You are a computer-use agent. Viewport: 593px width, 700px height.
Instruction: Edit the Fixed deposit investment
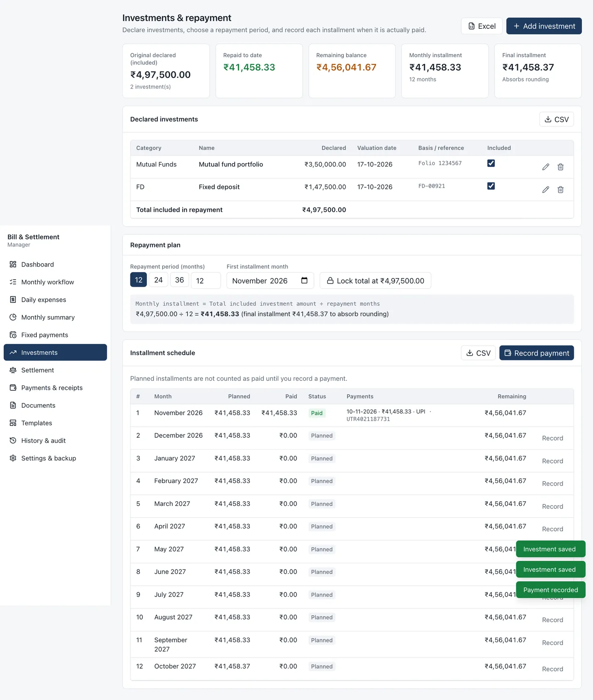[x=546, y=189]
